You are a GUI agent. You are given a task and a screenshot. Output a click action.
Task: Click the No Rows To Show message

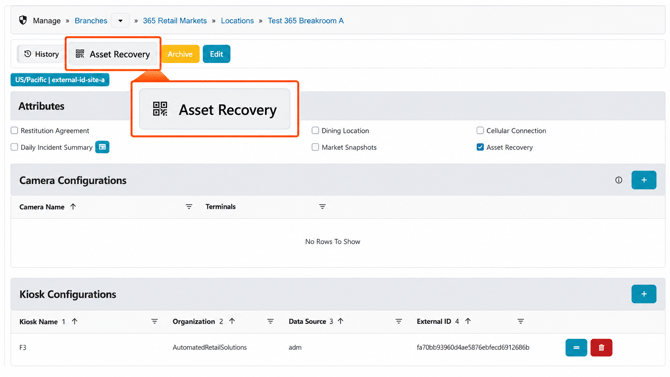coord(332,242)
